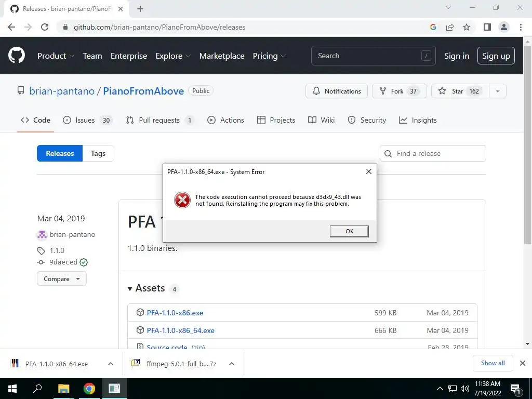Open Chrome three-dot menu
532x399 pixels.
pos(521,27)
